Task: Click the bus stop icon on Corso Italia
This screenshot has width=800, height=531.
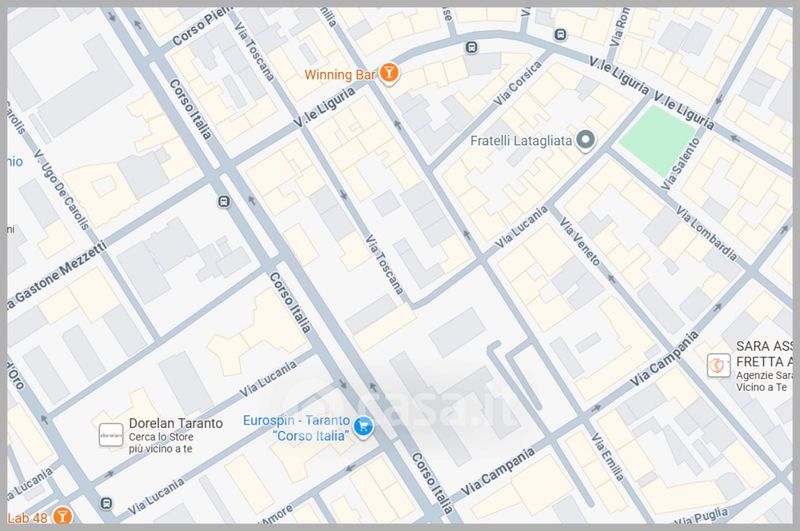Action: pyautogui.click(x=223, y=202)
